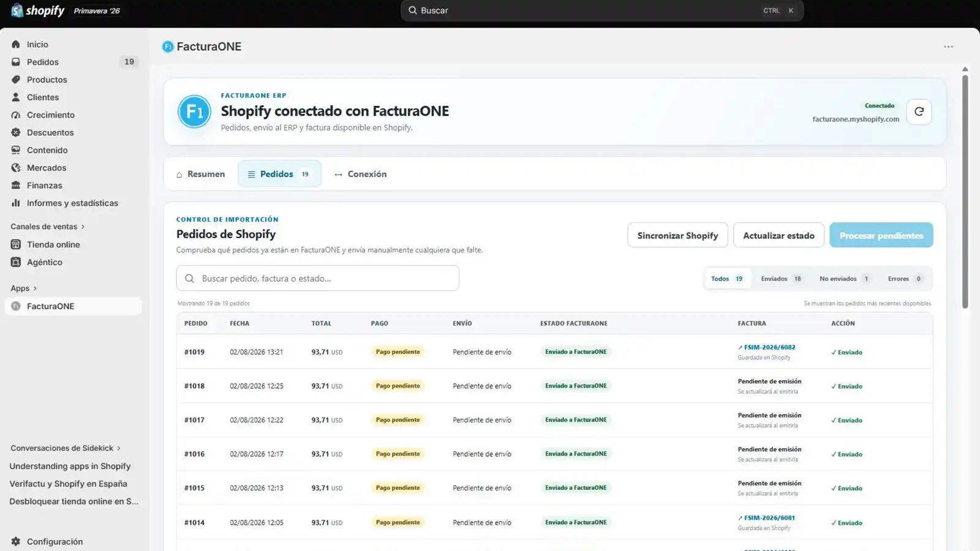The width and height of the screenshot is (980, 551).
Task: Open Clientes in the left sidebar
Action: coord(73,97)
